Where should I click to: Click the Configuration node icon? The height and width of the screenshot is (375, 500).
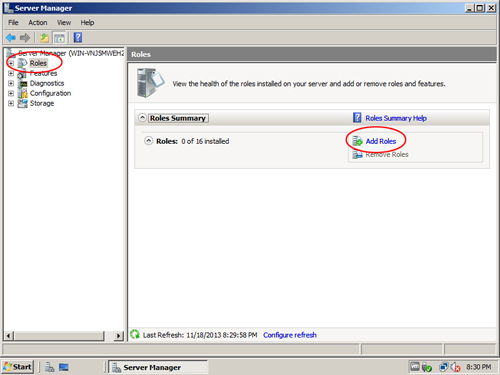pyautogui.click(x=23, y=93)
